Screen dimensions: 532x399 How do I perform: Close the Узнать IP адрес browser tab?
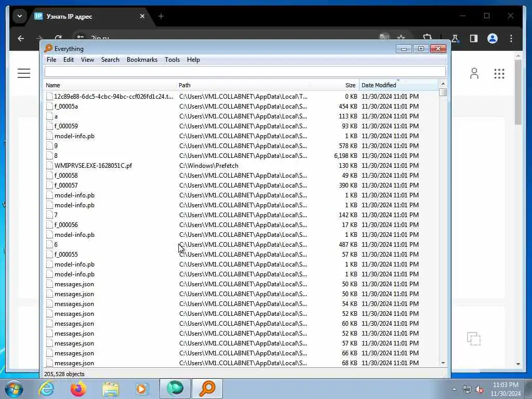(142, 16)
